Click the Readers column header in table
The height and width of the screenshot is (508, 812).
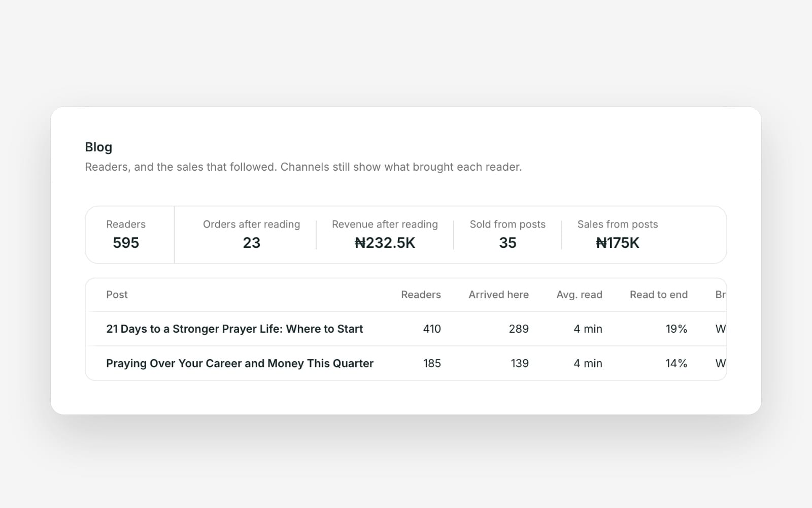pyautogui.click(x=421, y=295)
